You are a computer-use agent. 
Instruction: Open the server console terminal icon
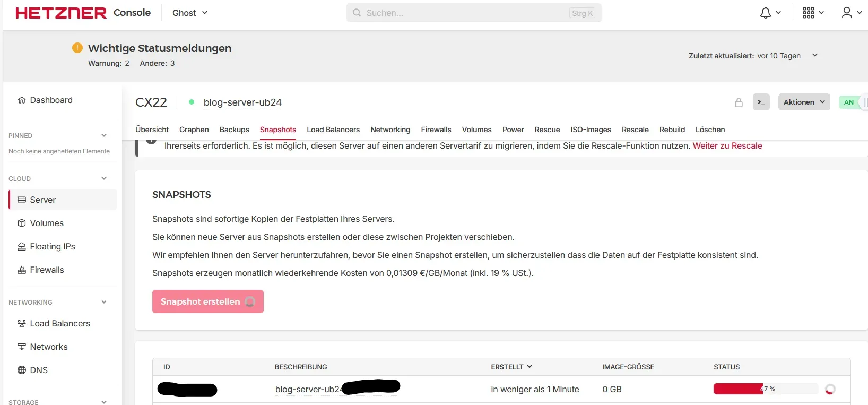[x=761, y=102]
